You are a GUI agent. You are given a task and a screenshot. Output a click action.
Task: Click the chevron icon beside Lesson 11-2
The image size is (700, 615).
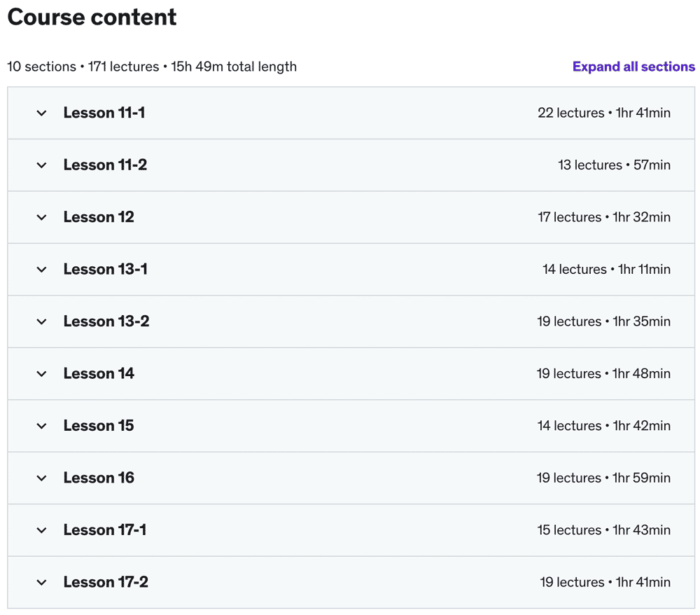(42, 165)
